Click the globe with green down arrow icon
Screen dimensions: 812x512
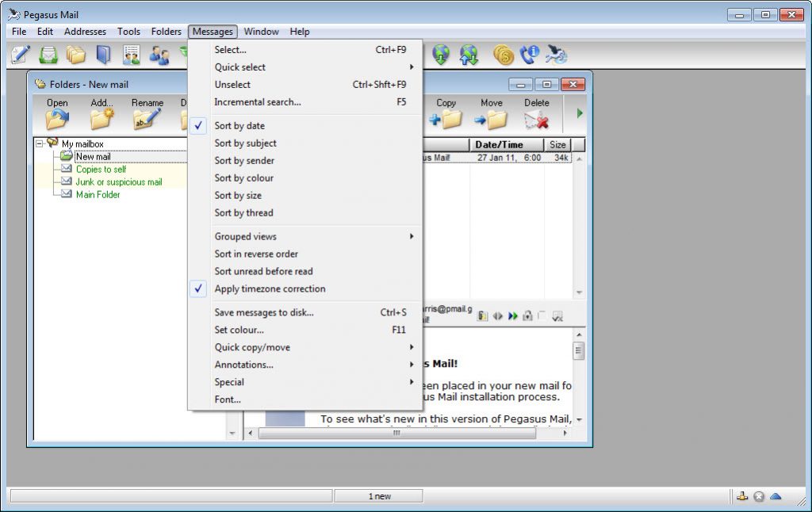tap(441, 55)
